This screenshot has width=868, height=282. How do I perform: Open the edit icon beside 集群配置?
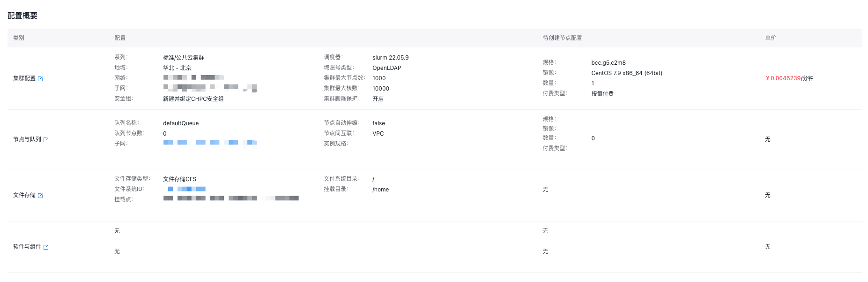(40, 79)
